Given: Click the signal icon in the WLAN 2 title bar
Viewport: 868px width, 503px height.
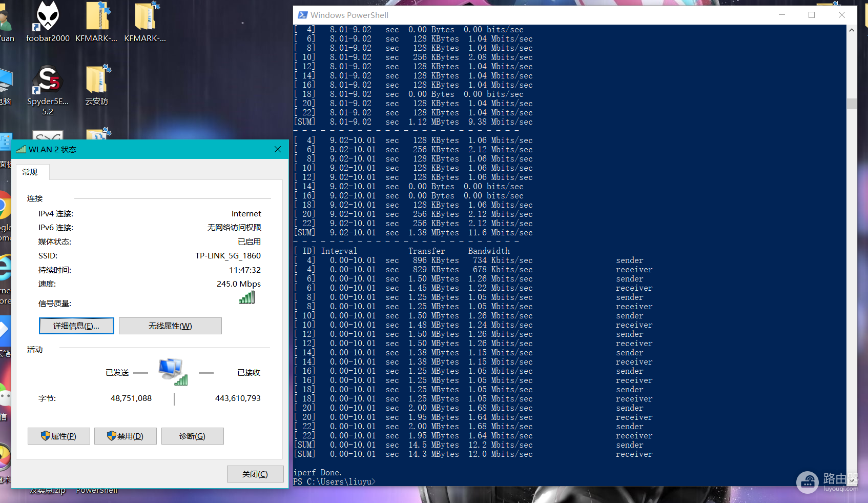Looking at the screenshot, I should pyautogui.click(x=21, y=149).
